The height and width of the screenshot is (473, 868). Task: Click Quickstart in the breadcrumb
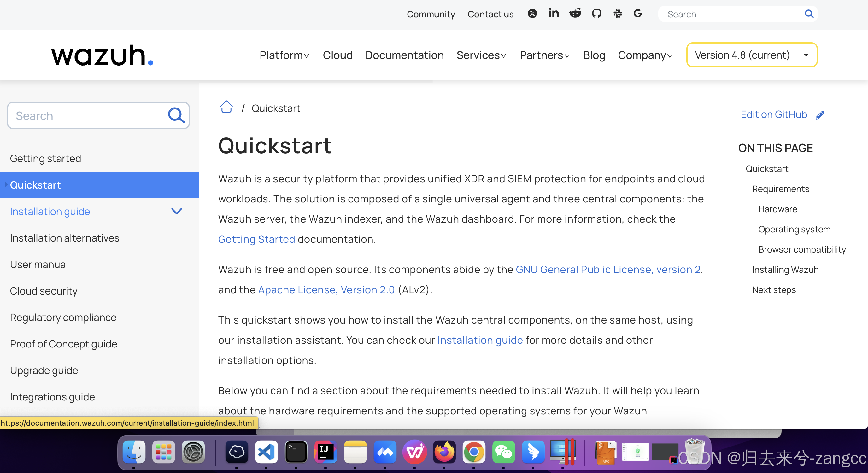click(276, 108)
